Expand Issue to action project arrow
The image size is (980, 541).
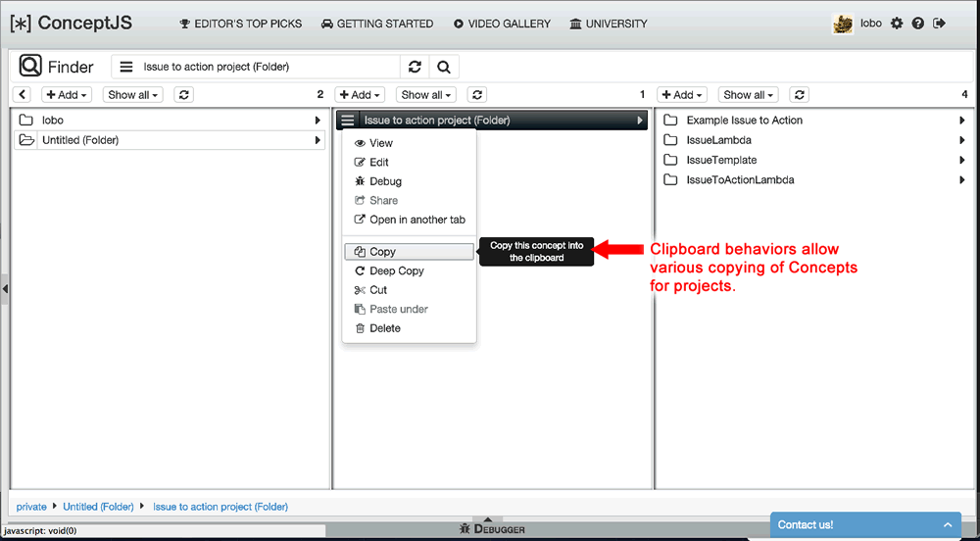640,121
